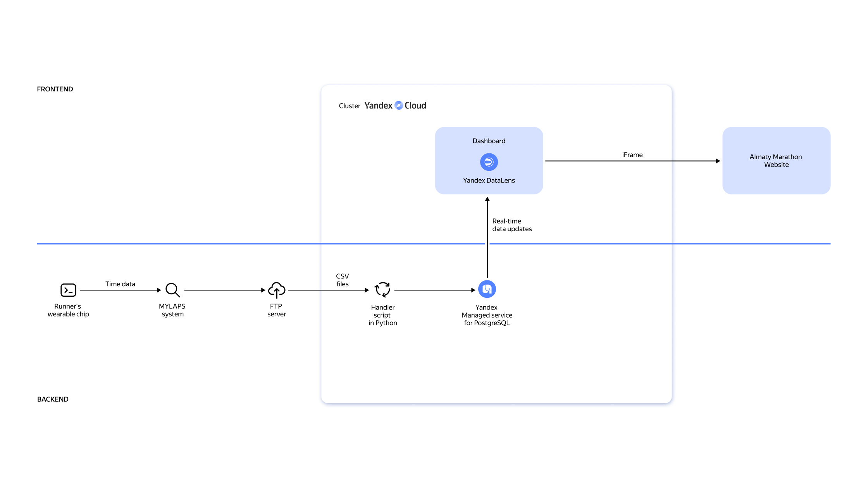Click the Time data arrow label
This screenshot has height=488, width=868.
point(120,284)
